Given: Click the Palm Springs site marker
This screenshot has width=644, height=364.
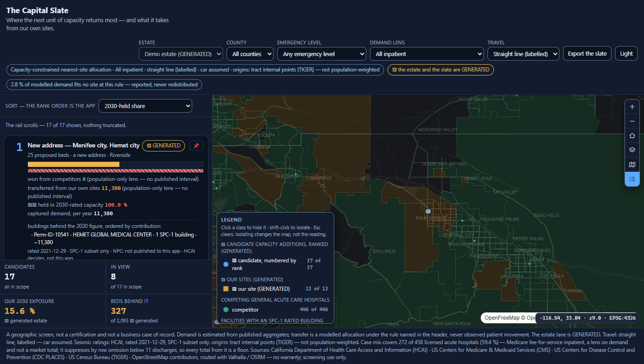Looking at the screenshot, I should pos(428,211).
